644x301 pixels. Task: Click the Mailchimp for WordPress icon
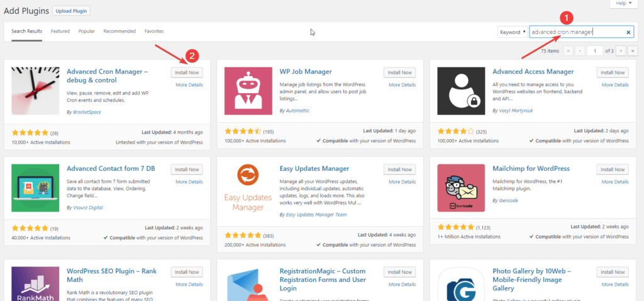(x=461, y=188)
